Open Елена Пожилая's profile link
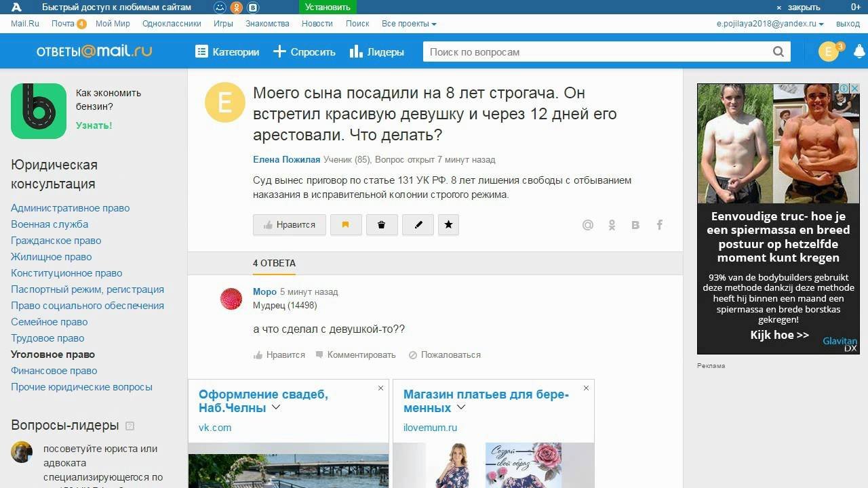The width and height of the screenshot is (868, 488). [x=286, y=160]
